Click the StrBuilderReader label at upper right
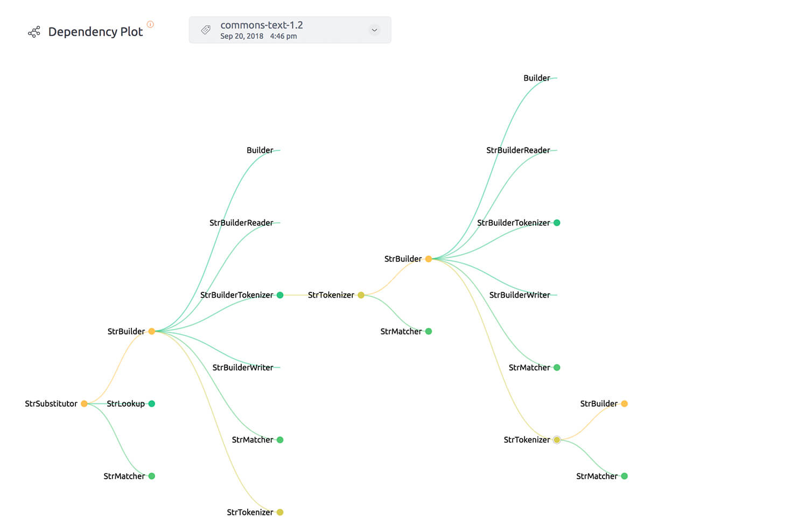 click(x=518, y=150)
